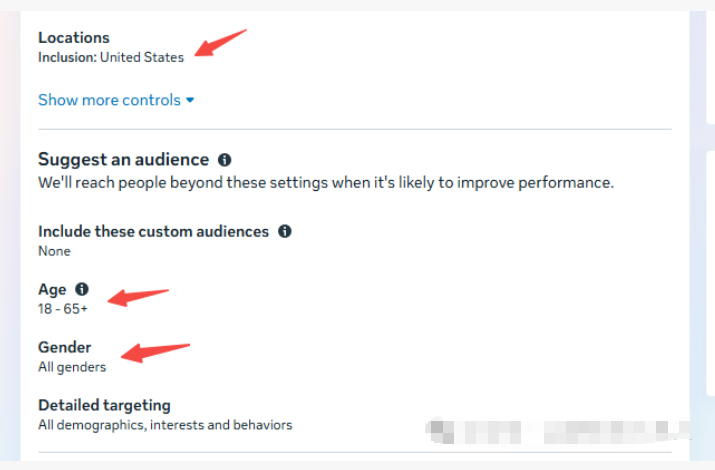
Task: Select Include these custom audiences label
Action: [153, 231]
